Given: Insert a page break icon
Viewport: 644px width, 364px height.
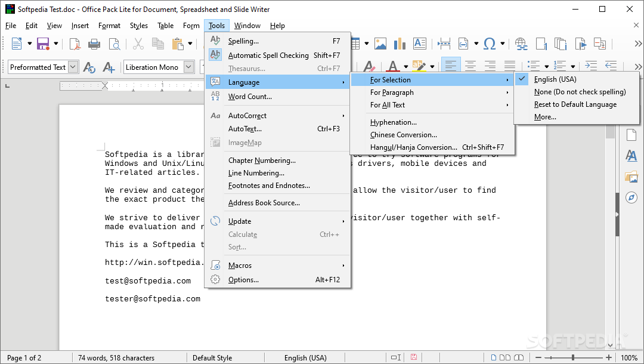Looking at the screenshot, I should point(444,44).
